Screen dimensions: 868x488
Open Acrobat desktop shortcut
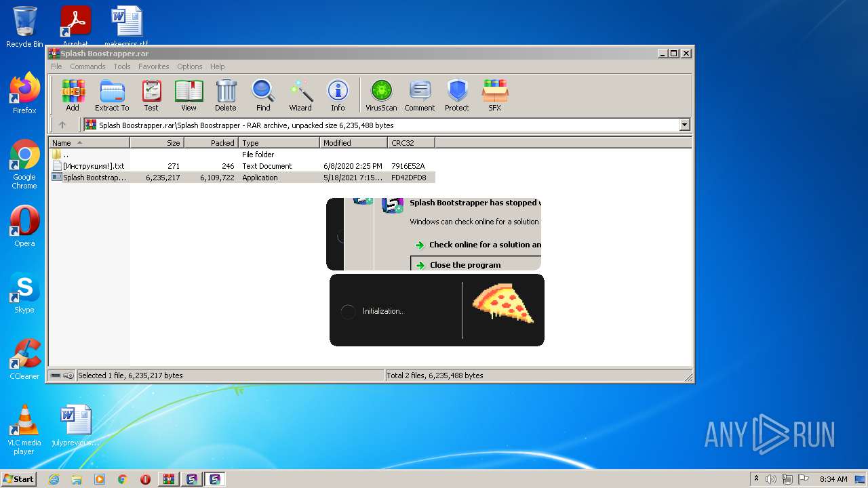(x=75, y=26)
